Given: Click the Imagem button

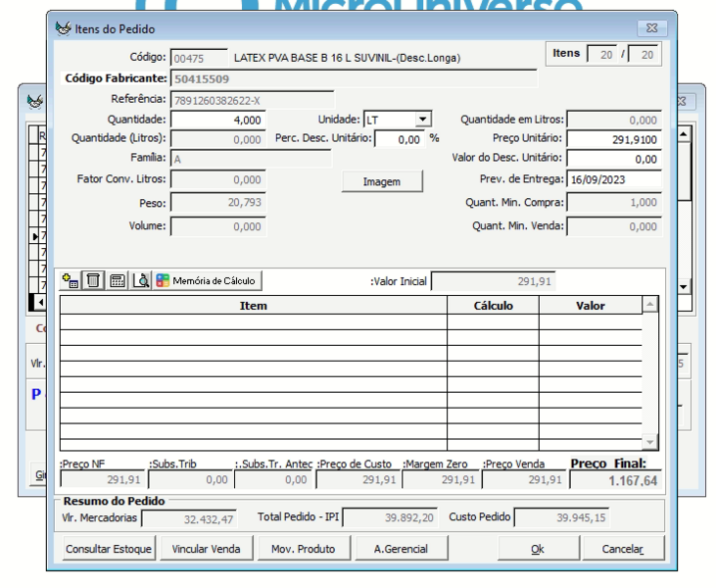Looking at the screenshot, I should 382,181.
